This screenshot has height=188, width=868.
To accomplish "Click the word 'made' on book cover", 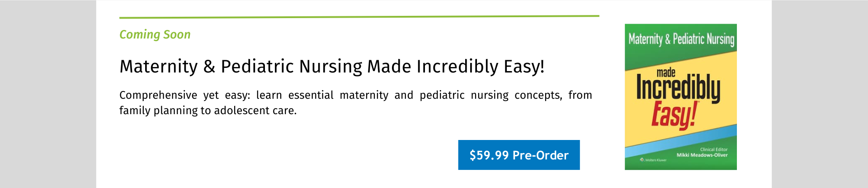I will click(666, 72).
